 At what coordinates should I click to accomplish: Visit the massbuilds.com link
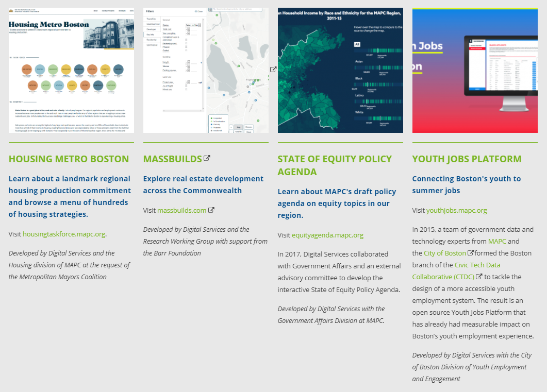click(182, 211)
